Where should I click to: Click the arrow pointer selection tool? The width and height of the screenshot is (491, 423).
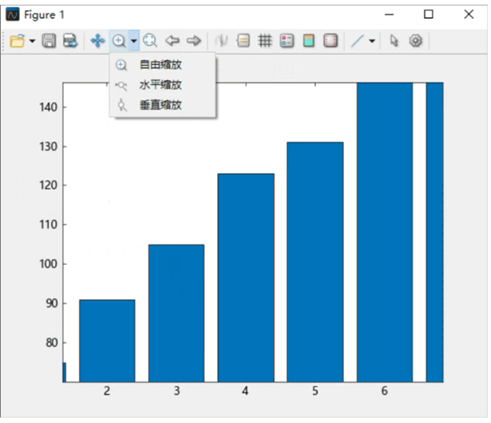tap(394, 41)
